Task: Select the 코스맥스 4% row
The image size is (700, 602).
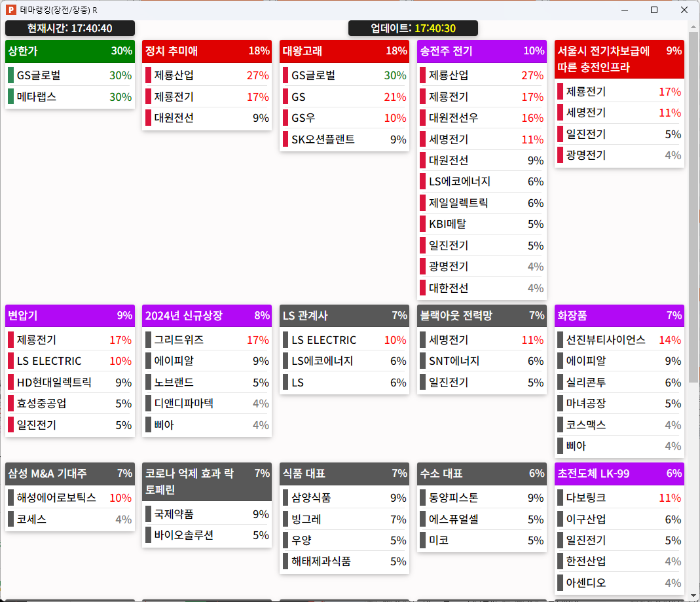Action: (x=619, y=425)
